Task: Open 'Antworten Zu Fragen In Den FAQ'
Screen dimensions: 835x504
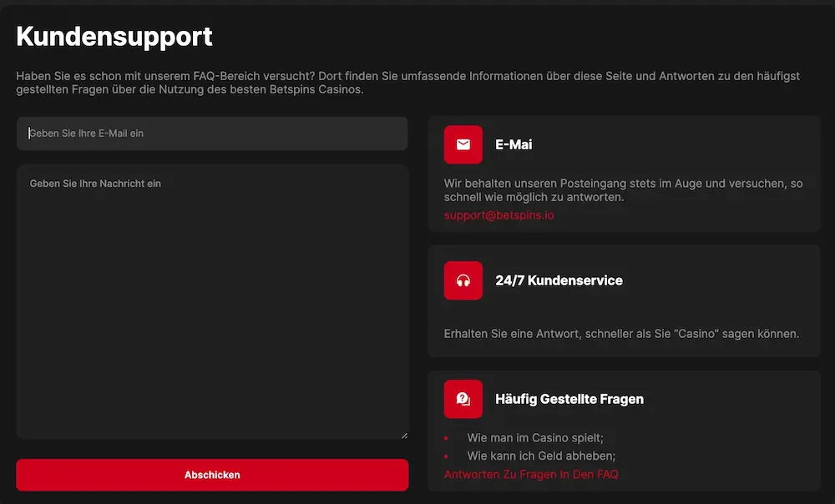Action: (x=531, y=473)
